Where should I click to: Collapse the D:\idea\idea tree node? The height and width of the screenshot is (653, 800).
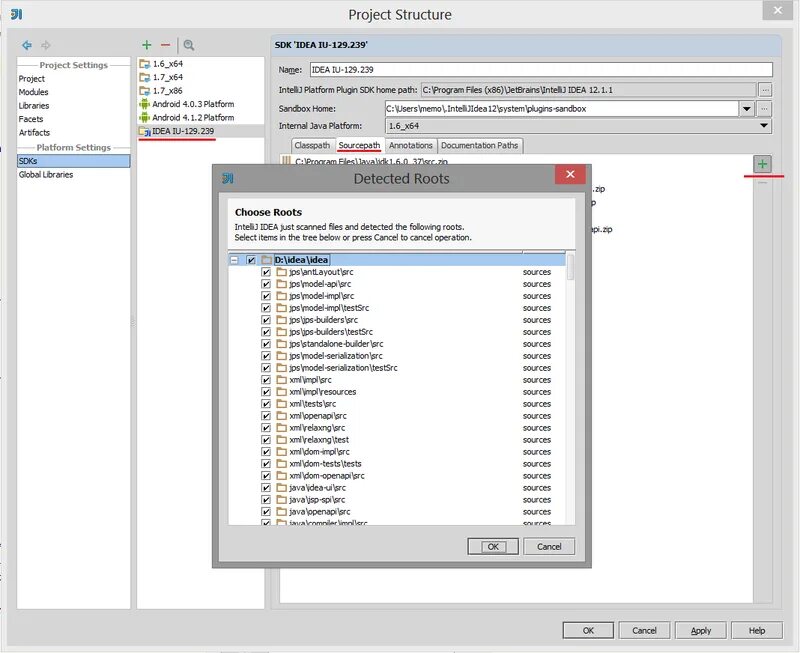tap(234, 260)
